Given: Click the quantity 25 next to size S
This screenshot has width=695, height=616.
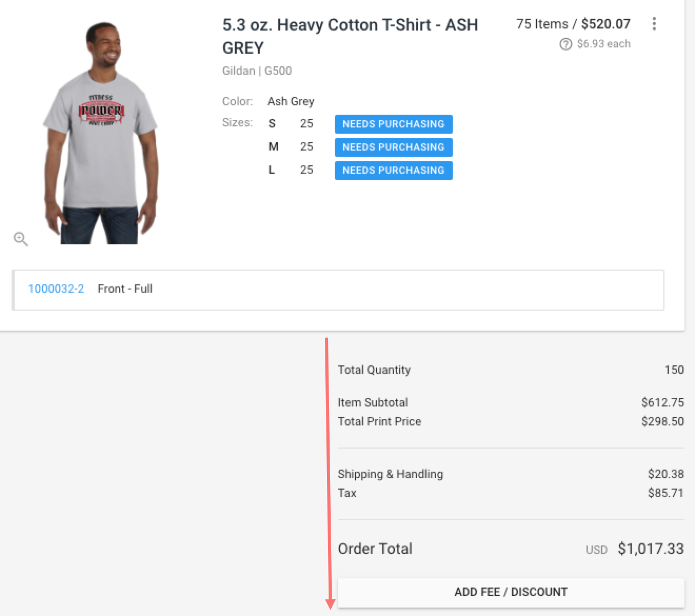Looking at the screenshot, I should pyautogui.click(x=306, y=123).
